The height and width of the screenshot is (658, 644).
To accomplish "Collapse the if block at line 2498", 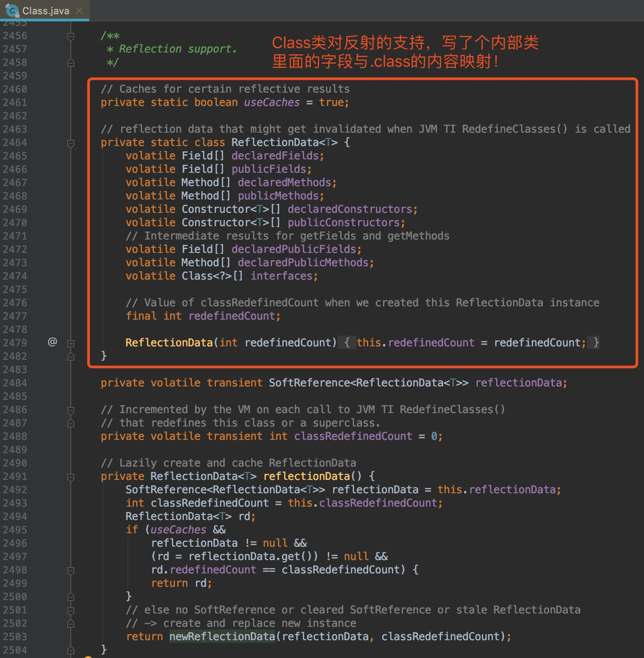I will [71, 570].
